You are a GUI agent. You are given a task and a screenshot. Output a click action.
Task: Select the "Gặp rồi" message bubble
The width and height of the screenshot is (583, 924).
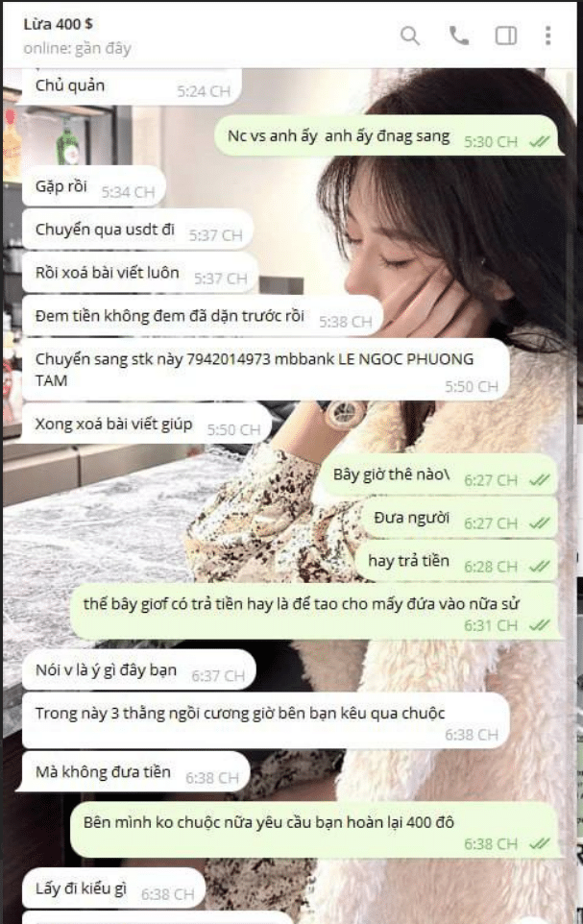pos(94,186)
